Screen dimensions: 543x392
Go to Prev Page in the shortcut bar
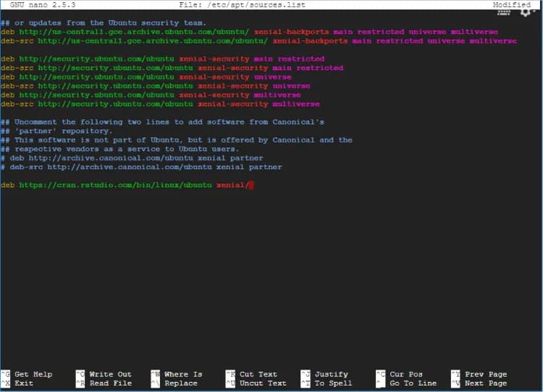486,374
